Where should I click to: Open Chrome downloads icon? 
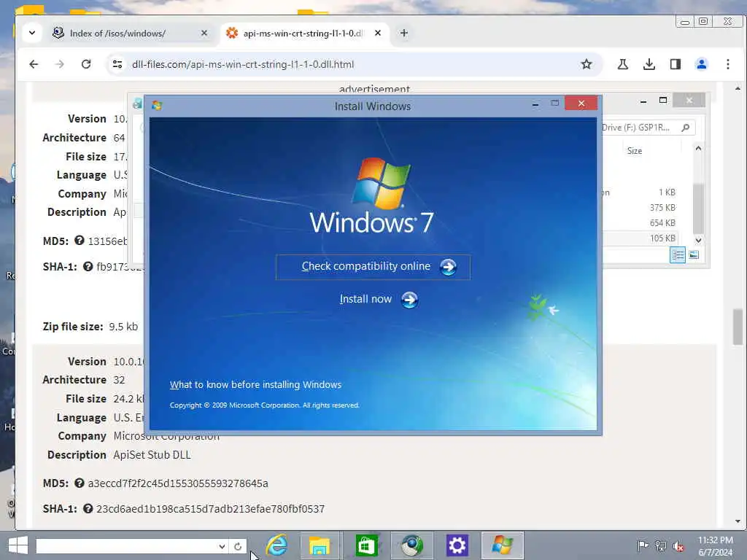click(649, 64)
